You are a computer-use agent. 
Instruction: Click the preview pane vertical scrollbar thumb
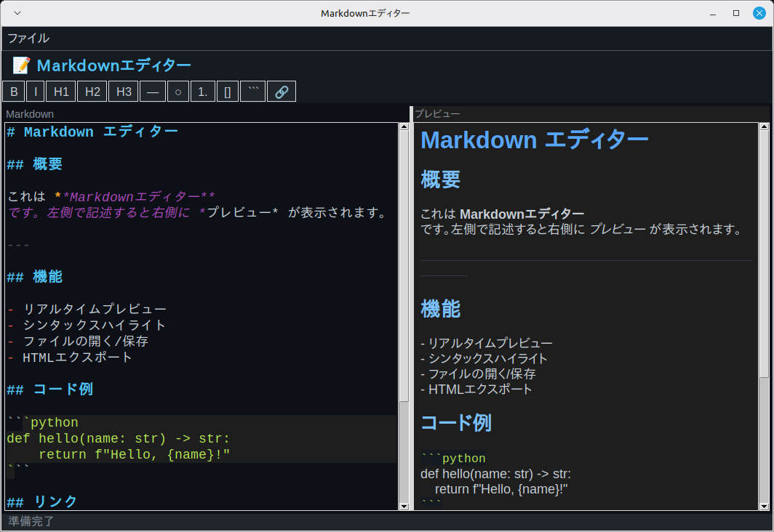click(764, 254)
